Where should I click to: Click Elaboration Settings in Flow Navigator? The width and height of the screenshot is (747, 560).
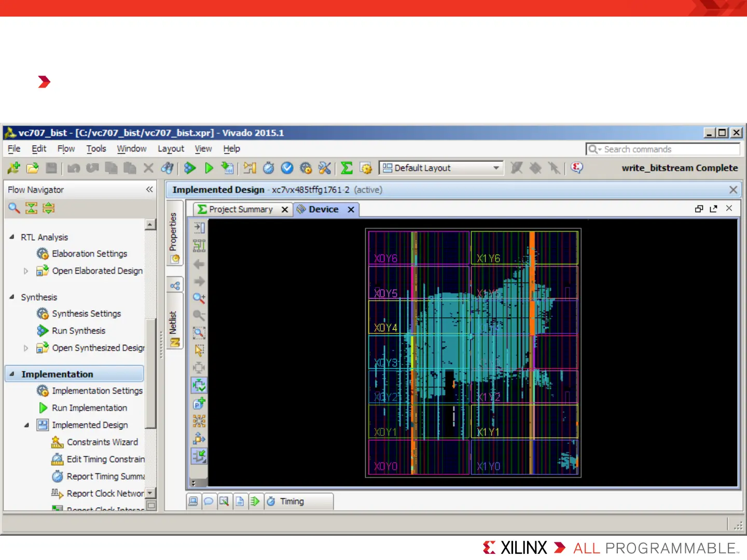click(x=89, y=254)
